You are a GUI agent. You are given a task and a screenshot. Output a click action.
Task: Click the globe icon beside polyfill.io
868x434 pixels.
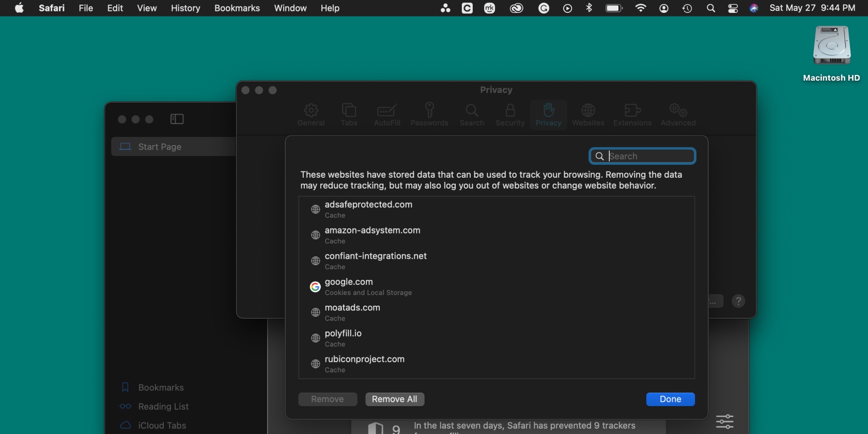pyautogui.click(x=315, y=338)
